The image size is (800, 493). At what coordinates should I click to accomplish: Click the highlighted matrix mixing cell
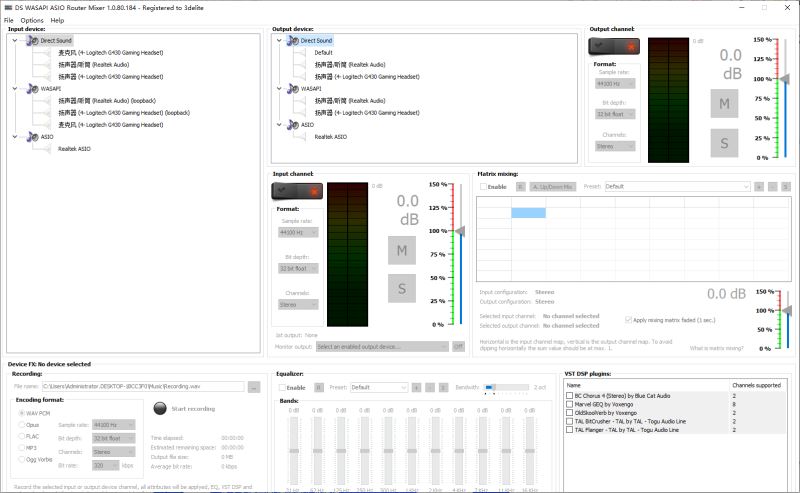(x=529, y=213)
